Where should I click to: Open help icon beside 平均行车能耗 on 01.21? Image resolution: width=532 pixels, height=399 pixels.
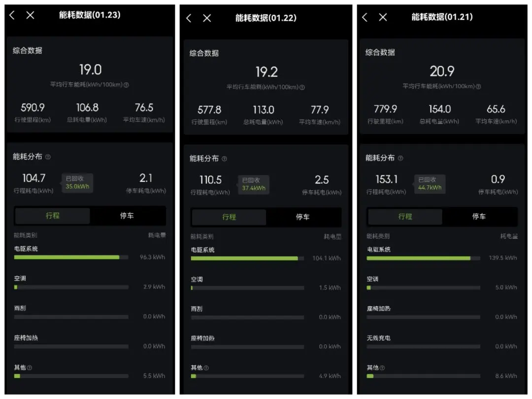[x=478, y=87]
